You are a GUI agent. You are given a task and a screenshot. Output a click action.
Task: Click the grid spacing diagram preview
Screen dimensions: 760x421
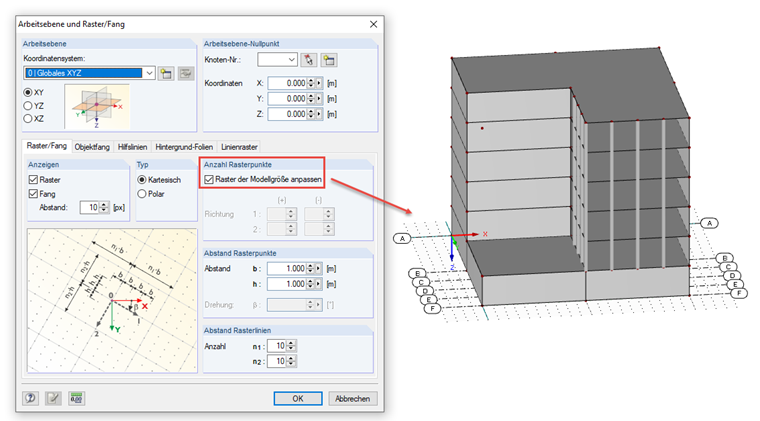[x=112, y=300]
